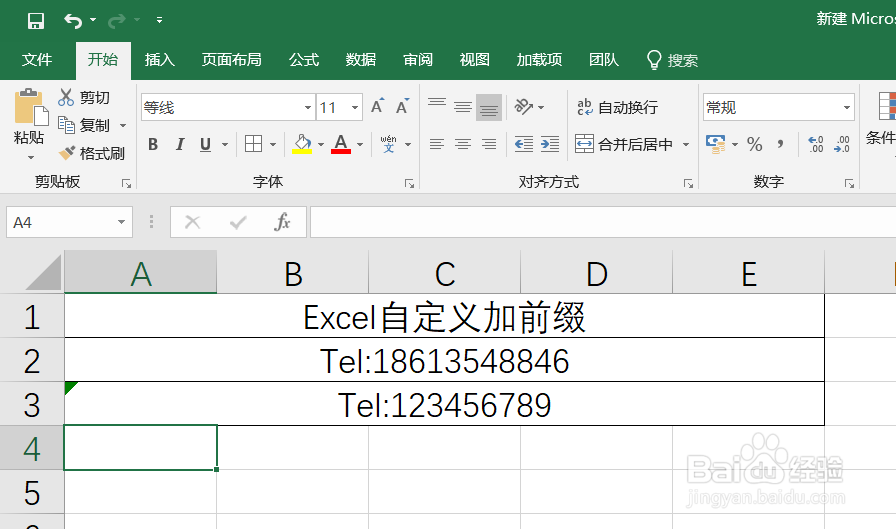Open the Borders dropdown arrow

(273, 145)
